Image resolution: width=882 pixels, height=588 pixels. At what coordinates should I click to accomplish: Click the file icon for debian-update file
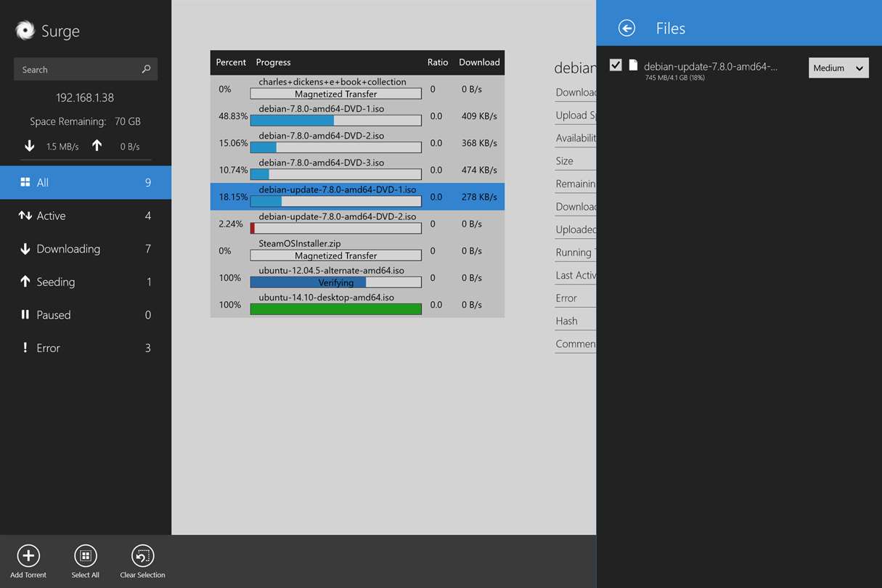pyautogui.click(x=633, y=65)
